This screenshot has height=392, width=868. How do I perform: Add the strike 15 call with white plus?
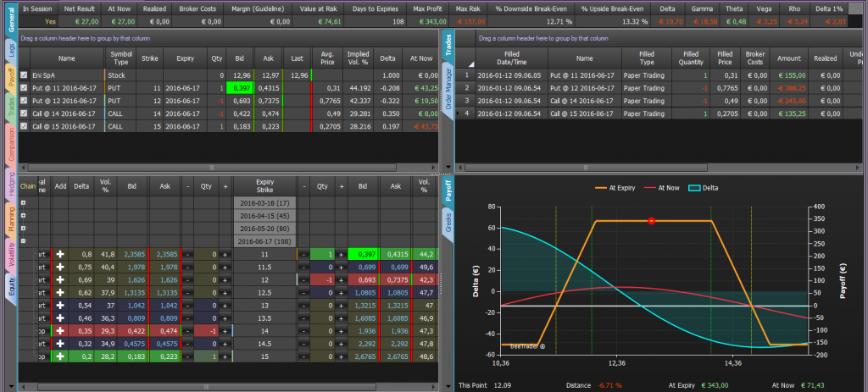60,356
